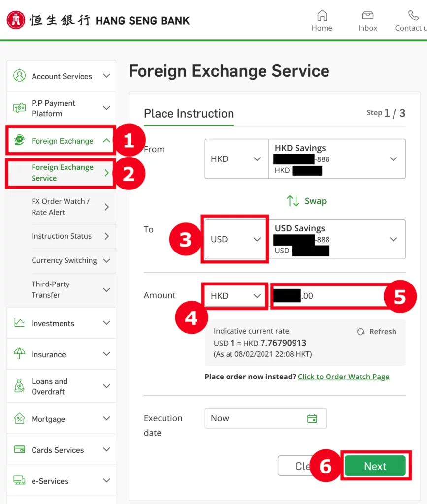
Task: Expand Cards Services menu chevron
Action: point(106,449)
